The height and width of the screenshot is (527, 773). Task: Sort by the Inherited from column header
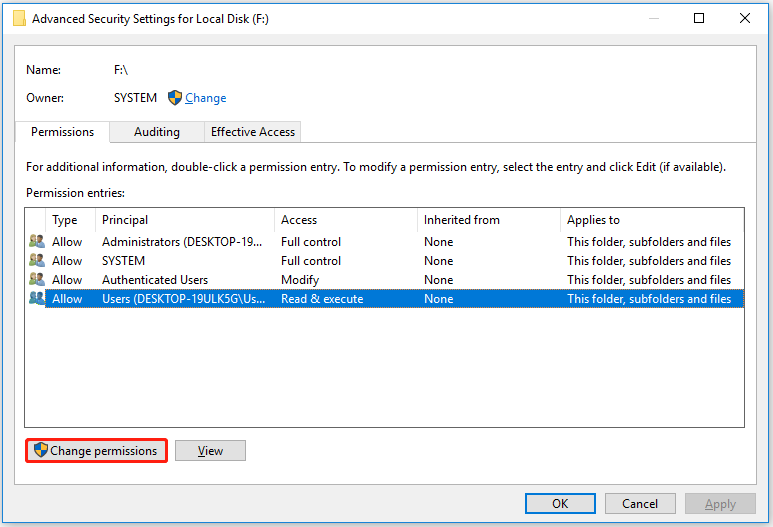click(x=489, y=220)
